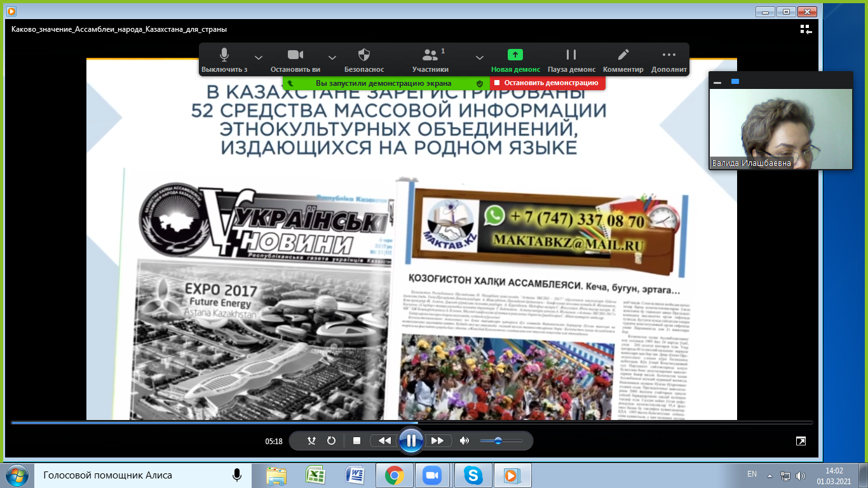Click the Алиса voice assistant search field
The width and height of the screenshot is (868, 488).
pyautogui.click(x=143, y=475)
